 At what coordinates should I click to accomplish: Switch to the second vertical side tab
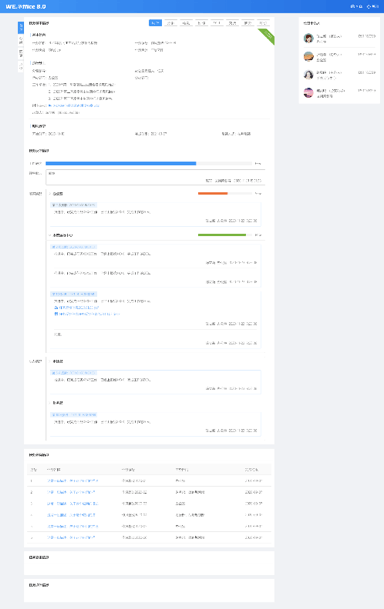(21, 41)
